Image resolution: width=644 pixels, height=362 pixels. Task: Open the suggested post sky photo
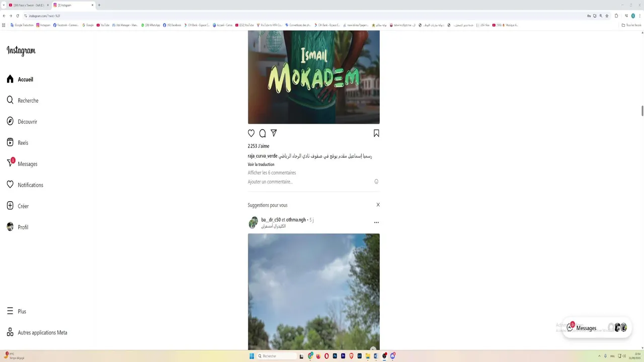pyautogui.click(x=313, y=292)
